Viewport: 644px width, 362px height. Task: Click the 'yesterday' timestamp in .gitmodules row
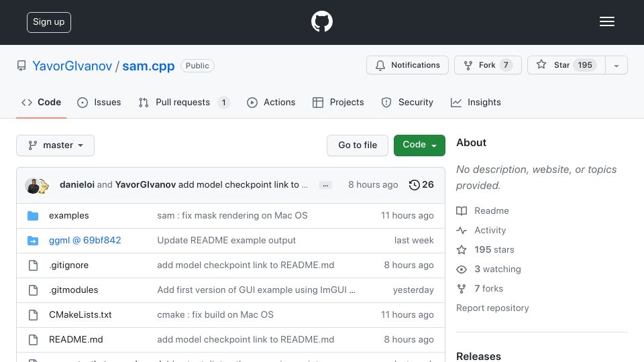point(413,290)
